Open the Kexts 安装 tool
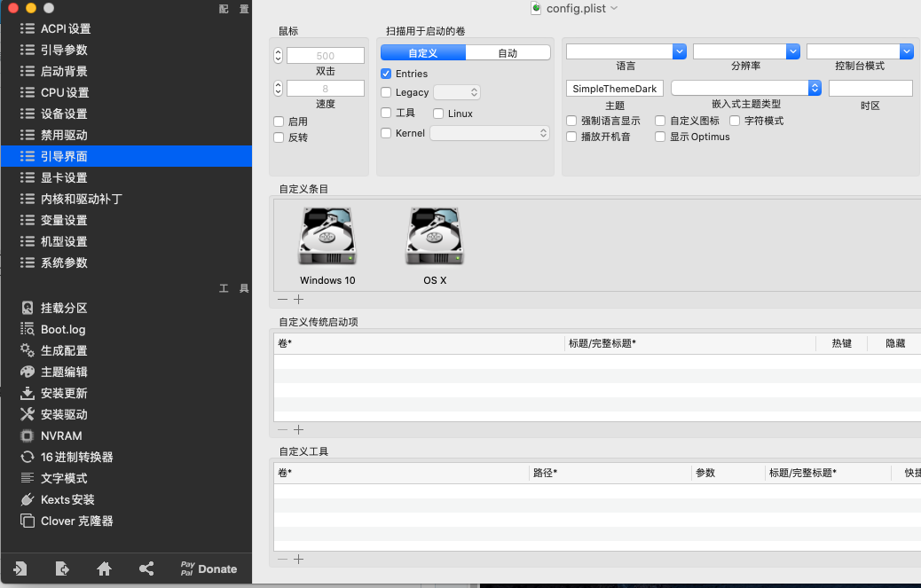The height and width of the screenshot is (588, 921). (x=58, y=499)
